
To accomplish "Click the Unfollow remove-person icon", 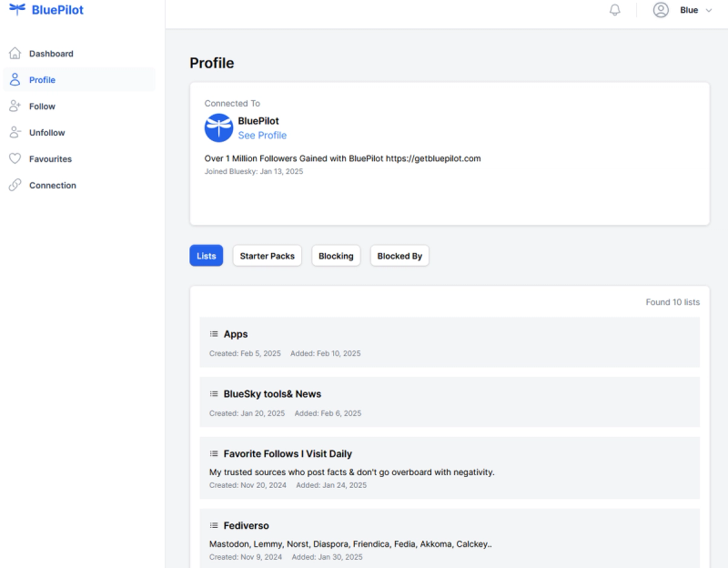I will [x=15, y=132].
